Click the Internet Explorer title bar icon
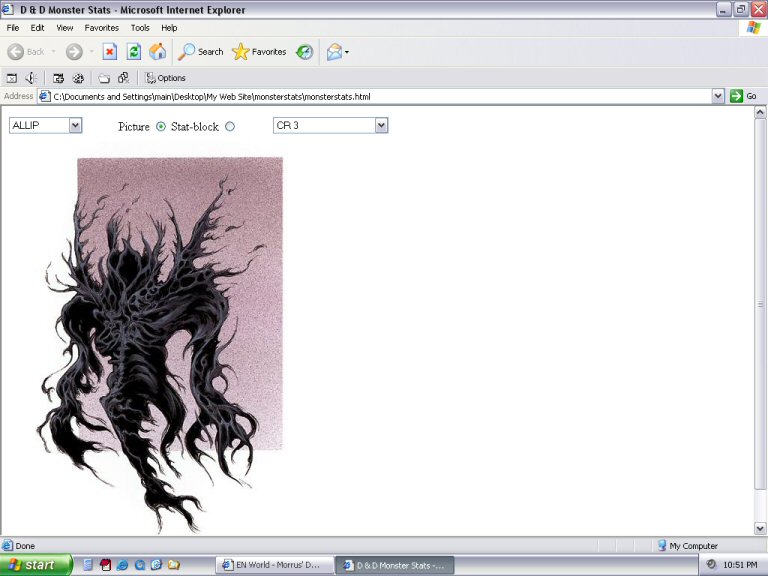Image resolution: width=768 pixels, height=576 pixels. click(x=7, y=9)
